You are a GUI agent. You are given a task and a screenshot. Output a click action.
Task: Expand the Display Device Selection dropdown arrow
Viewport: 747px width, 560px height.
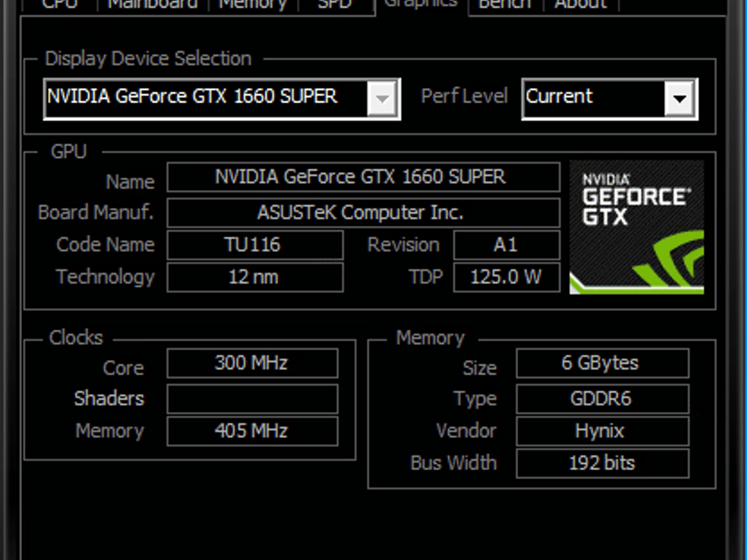click(x=382, y=98)
